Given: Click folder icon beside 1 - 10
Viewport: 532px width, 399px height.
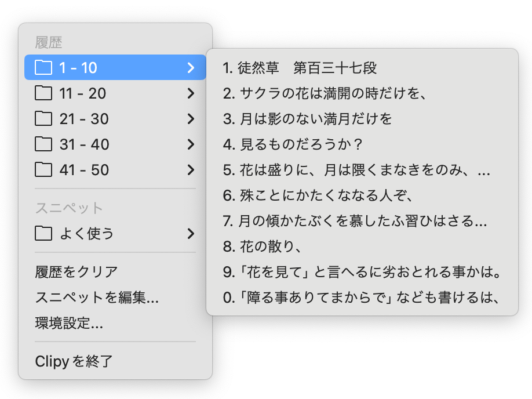Looking at the screenshot, I should coord(43,68).
